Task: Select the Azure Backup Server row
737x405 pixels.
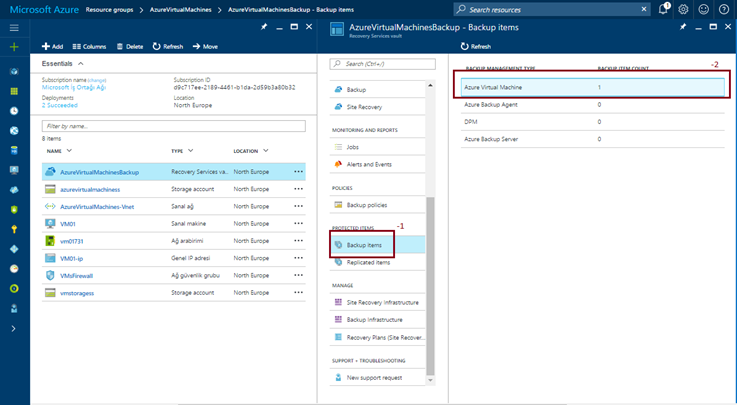Action: (592, 139)
